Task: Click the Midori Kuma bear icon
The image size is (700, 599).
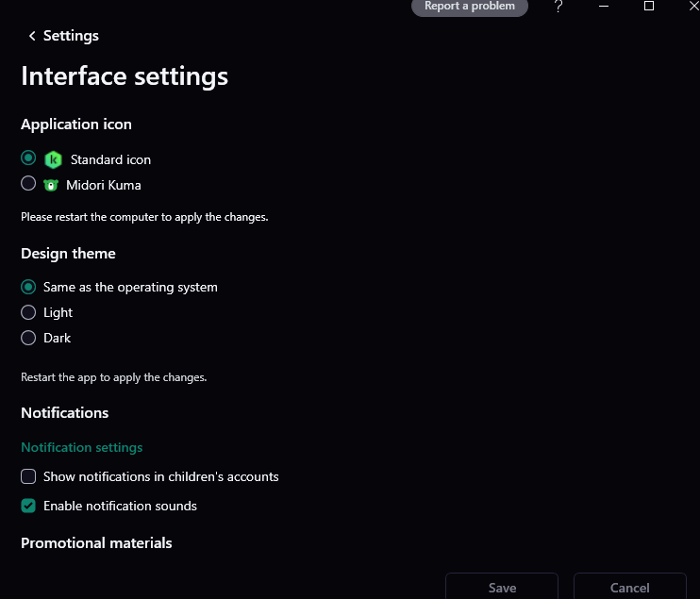Action: coord(51,185)
